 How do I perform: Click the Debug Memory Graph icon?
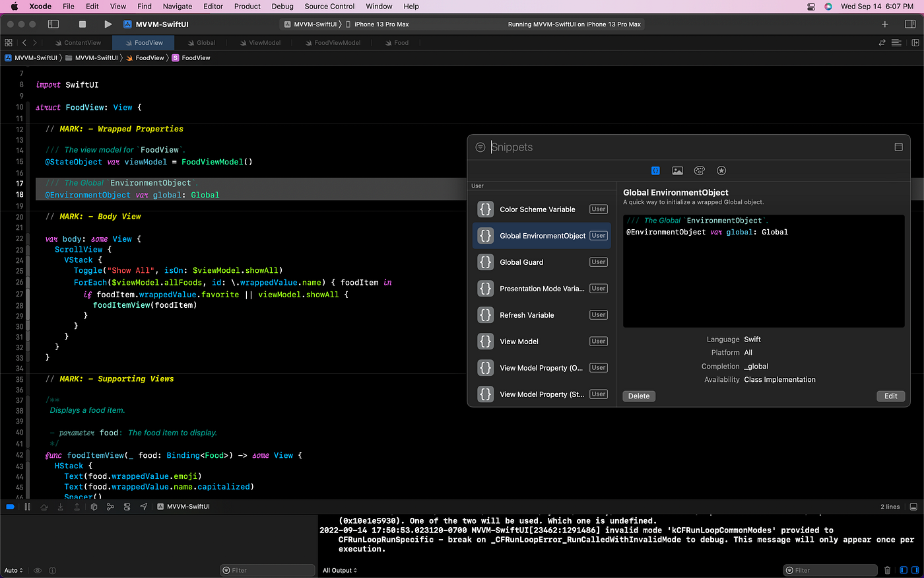[x=110, y=507]
